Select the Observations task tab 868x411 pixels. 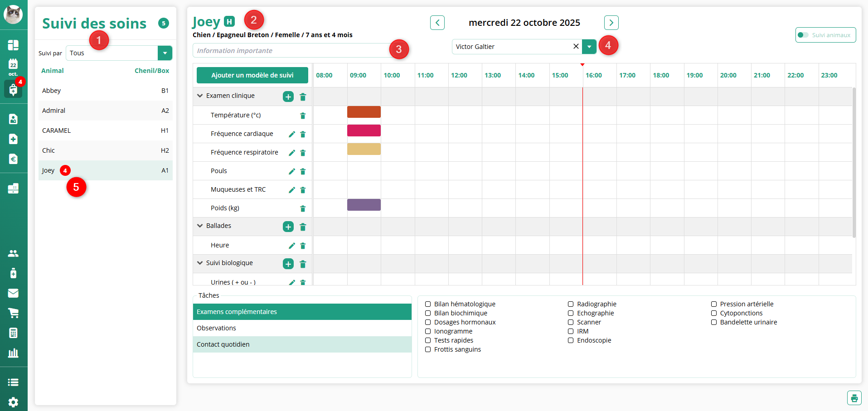pos(302,328)
